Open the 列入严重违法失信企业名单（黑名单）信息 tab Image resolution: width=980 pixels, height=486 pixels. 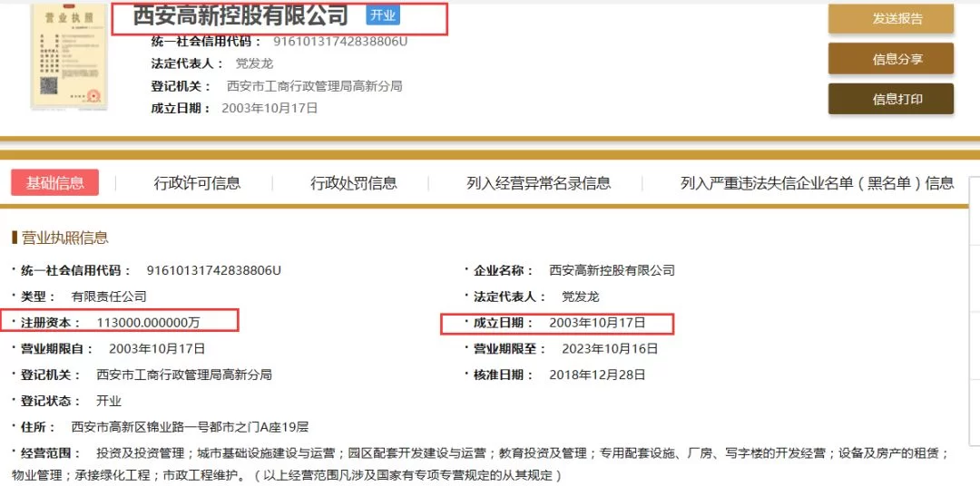[817, 183]
